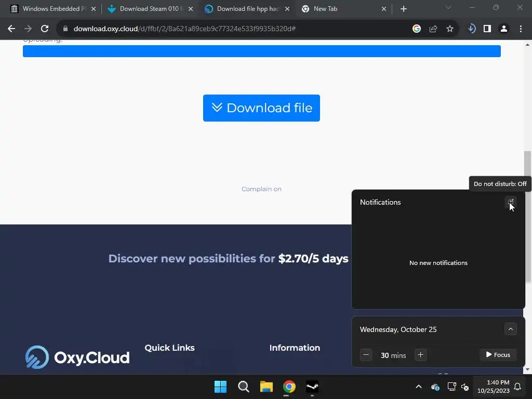Click the forward navigation arrow
Image resolution: width=532 pixels, height=399 pixels.
[x=28, y=29]
